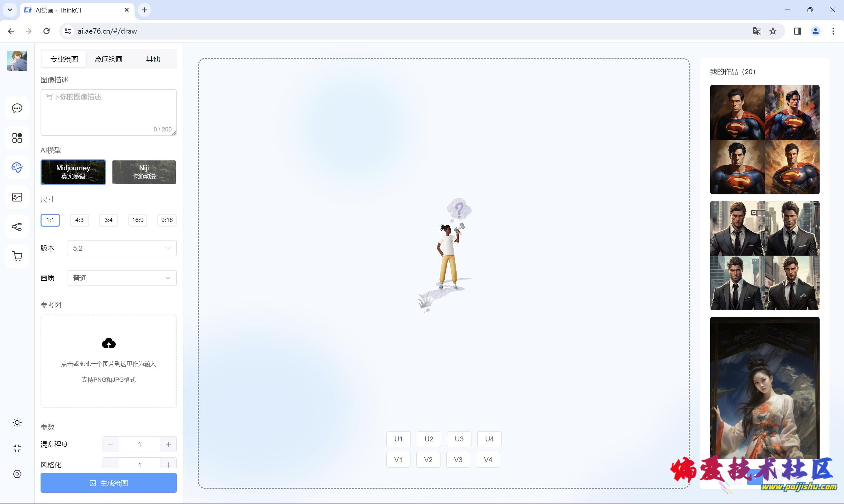Click the 生成绘画 generate button
The height and width of the screenshot is (504, 844).
pyautogui.click(x=108, y=483)
